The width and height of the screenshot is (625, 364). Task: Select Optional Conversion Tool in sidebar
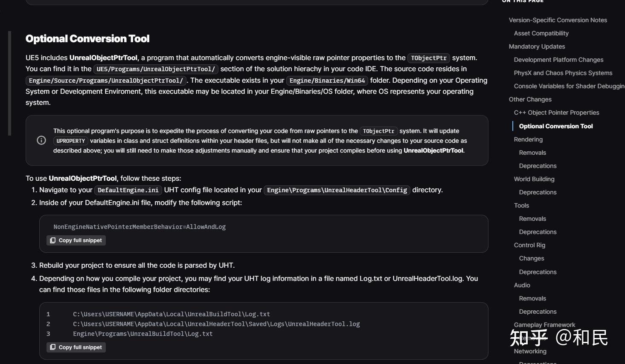tap(555, 126)
